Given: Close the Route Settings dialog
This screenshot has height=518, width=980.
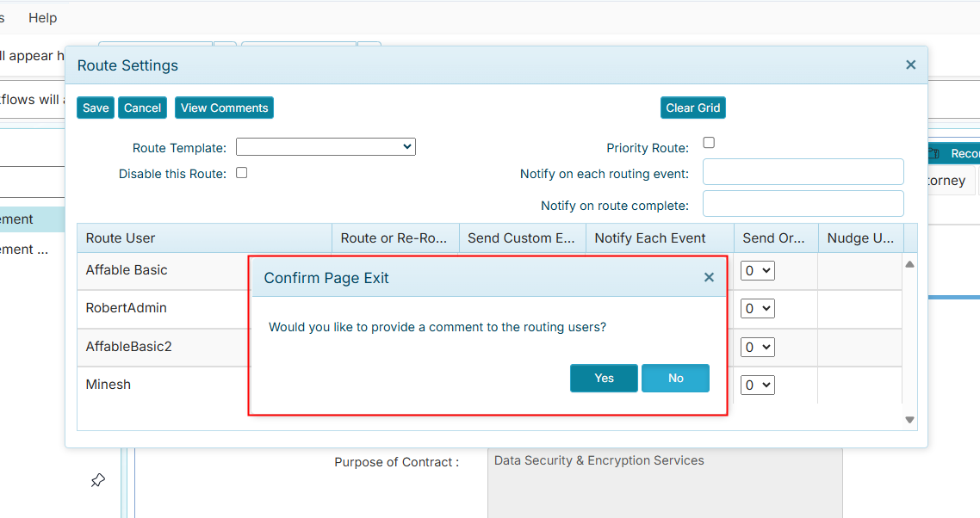Looking at the screenshot, I should [910, 65].
